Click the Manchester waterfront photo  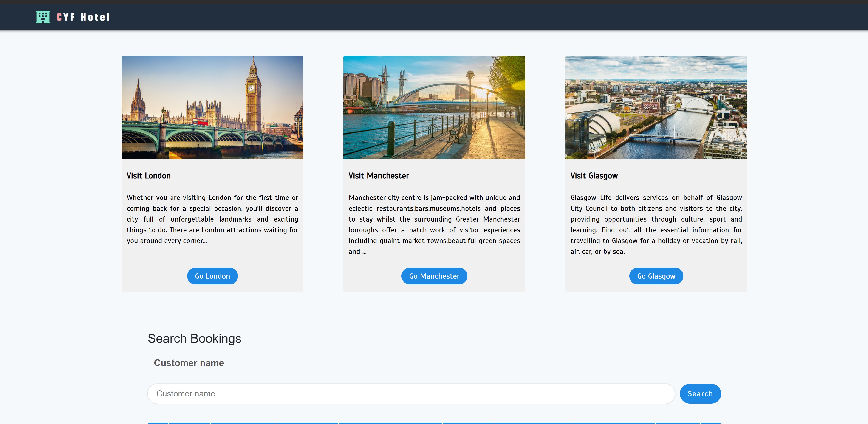[x=434, y=107]
